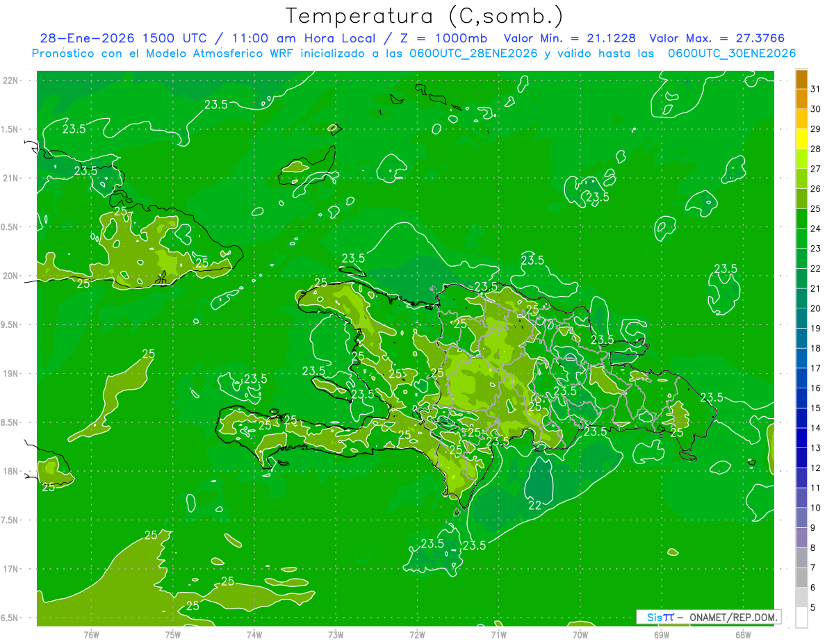
Task: Click the title "Temperatura (C,somb.)"
Action: pyautogui.click(x=424, y=16)
